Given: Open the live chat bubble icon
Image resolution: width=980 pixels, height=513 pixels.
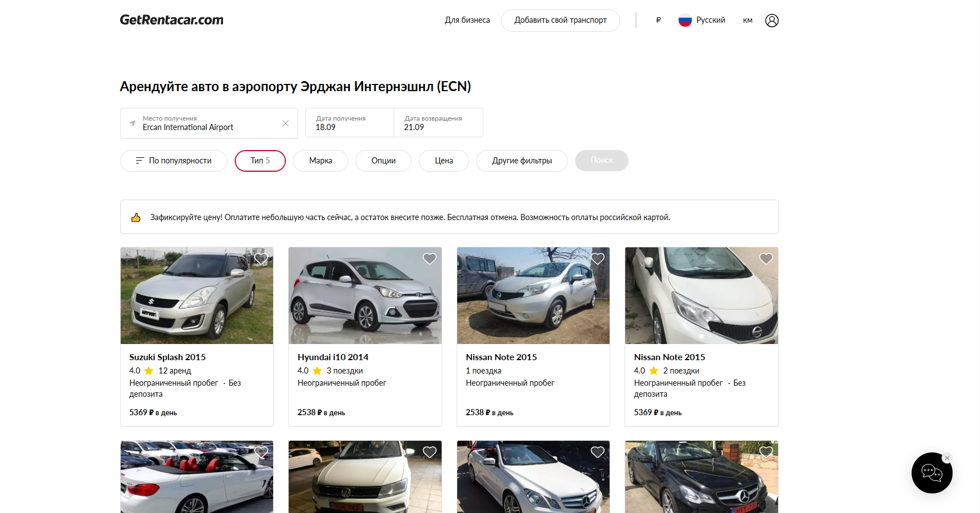Looking at the screenshot, I should click(x=932, y=473).
